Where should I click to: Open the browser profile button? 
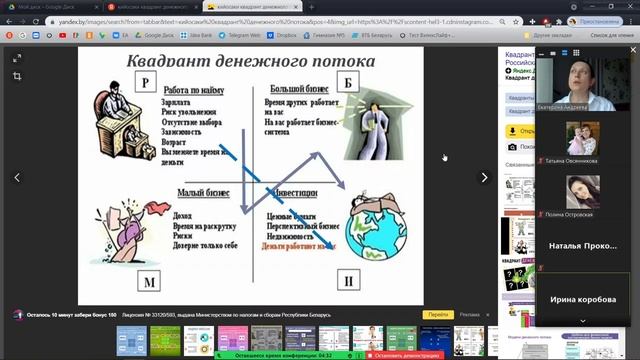(596, 22)
